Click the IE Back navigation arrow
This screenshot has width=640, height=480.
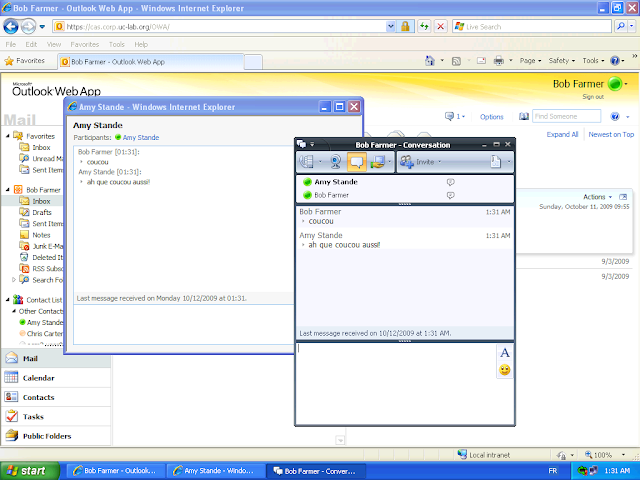11,27
